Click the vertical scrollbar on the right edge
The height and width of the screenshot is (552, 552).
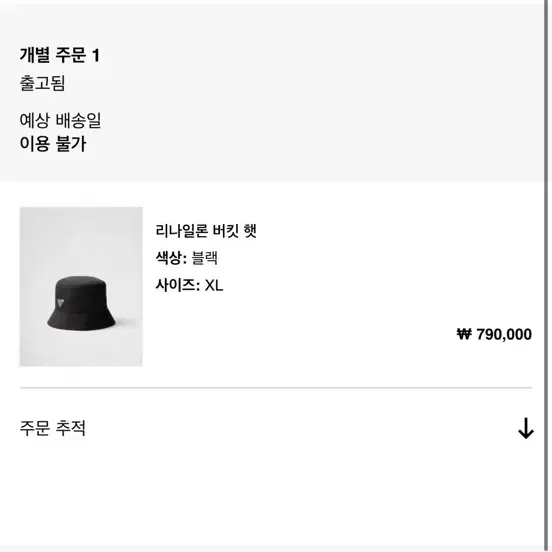[x=546, y=276]
